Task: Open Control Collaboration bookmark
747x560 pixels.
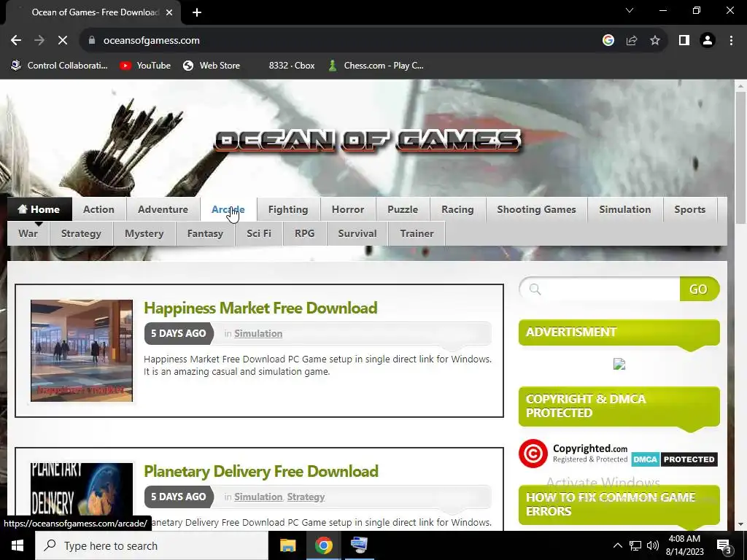Action: click(60, 66)
